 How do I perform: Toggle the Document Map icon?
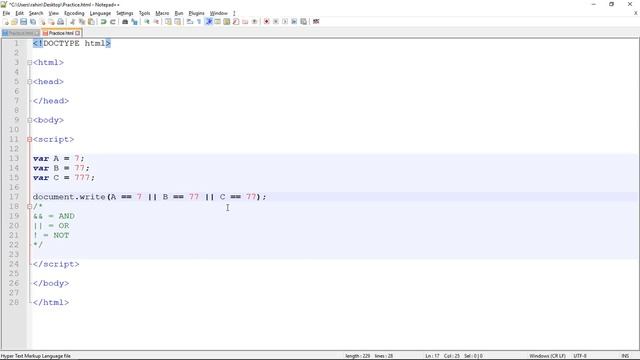coord(227,22)
